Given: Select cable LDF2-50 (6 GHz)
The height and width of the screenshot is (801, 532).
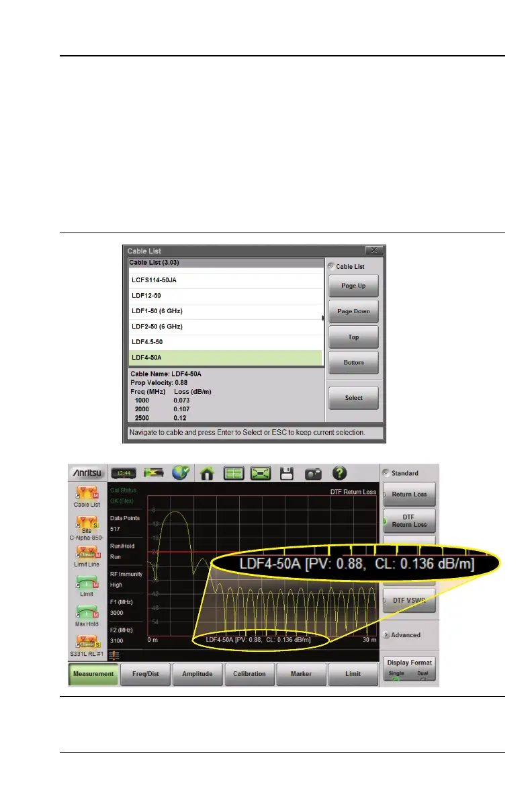Looking at the screenshot, I should [226, 327].
